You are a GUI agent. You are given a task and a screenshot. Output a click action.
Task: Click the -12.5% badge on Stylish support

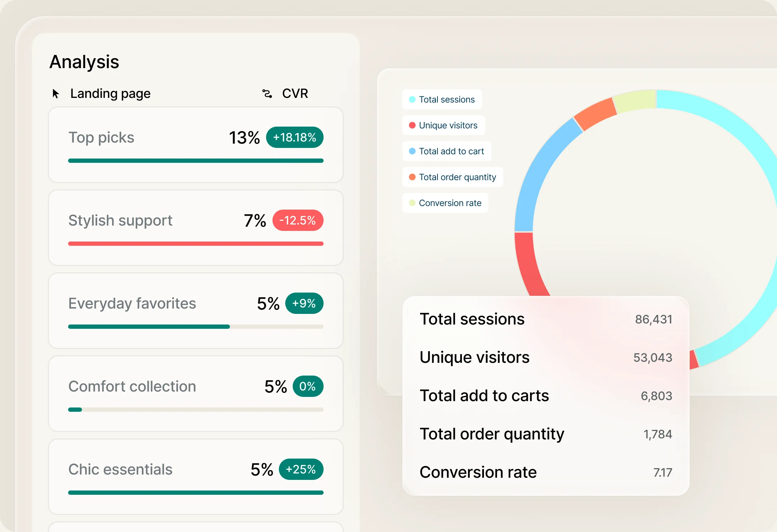point(298,220)
